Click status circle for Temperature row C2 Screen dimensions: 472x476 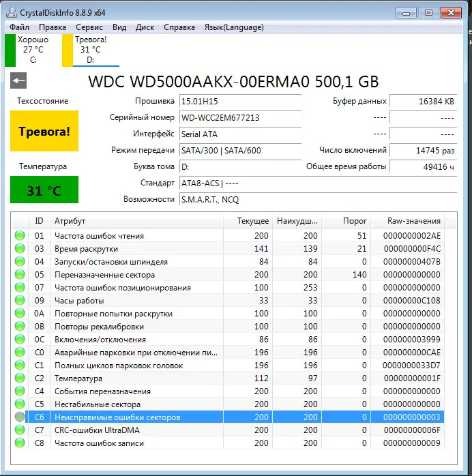click(x=20, y=378)
